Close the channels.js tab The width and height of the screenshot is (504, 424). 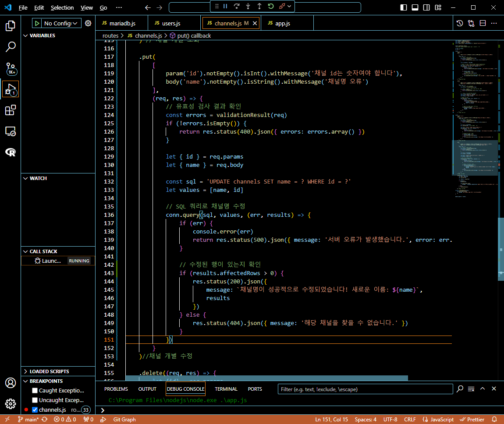point(255,23)
